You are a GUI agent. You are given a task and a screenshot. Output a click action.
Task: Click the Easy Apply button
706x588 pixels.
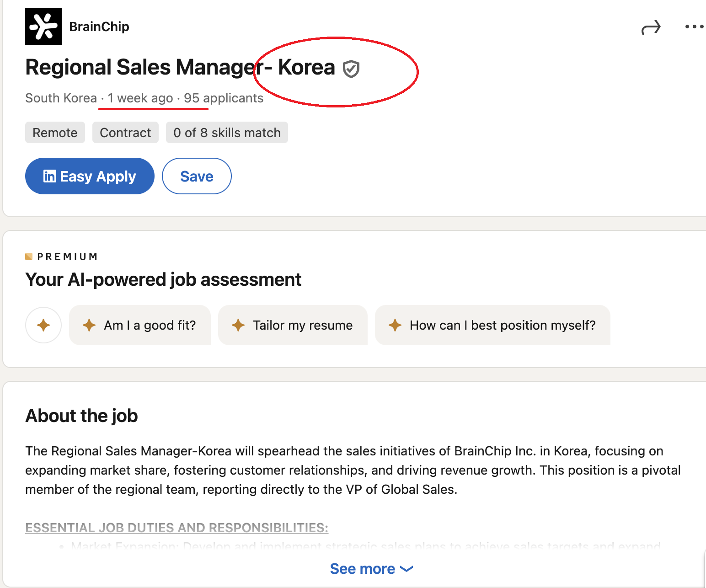click(x=90, y=176)
